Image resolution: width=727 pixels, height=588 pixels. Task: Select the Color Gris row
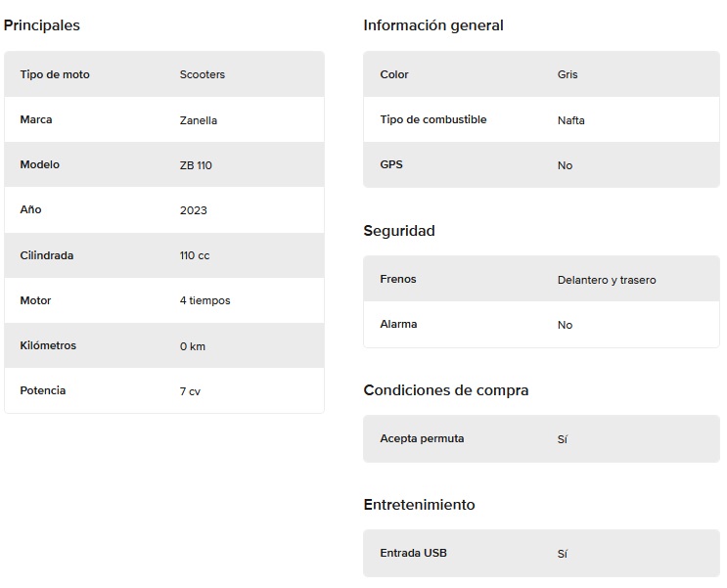click(x=541, y=74)
